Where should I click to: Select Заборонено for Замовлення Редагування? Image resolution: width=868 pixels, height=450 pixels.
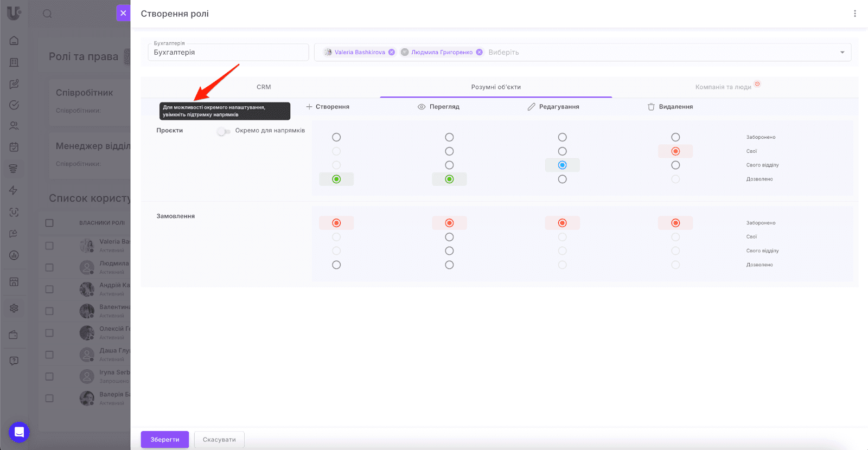pos(562,223)
